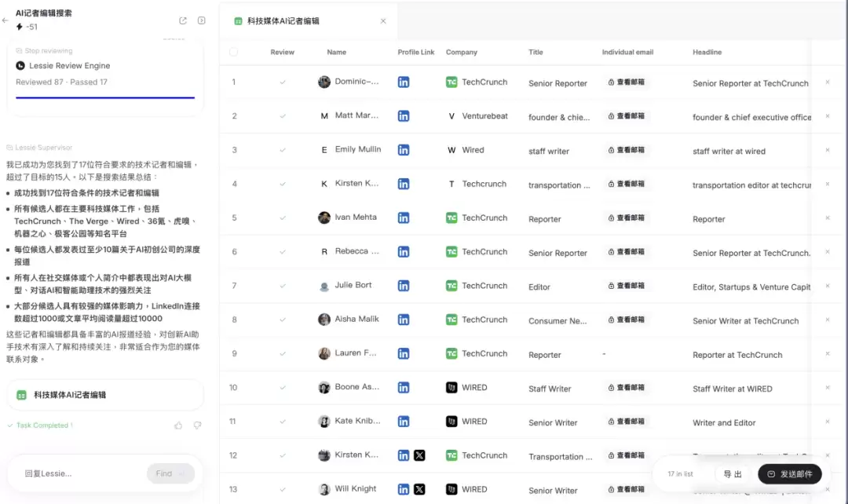Click the share icon in the chat header
The height and width of the screenshot is (504, 848).
183,20
